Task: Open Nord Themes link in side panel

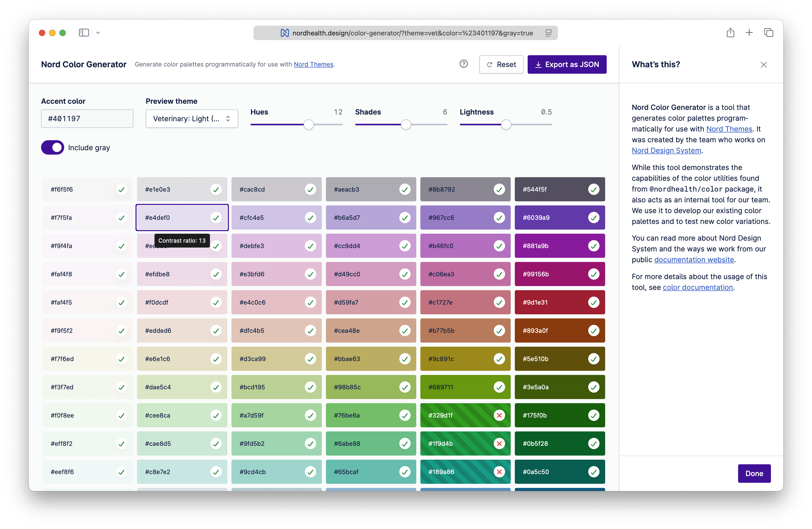Action: coord(729,129)
